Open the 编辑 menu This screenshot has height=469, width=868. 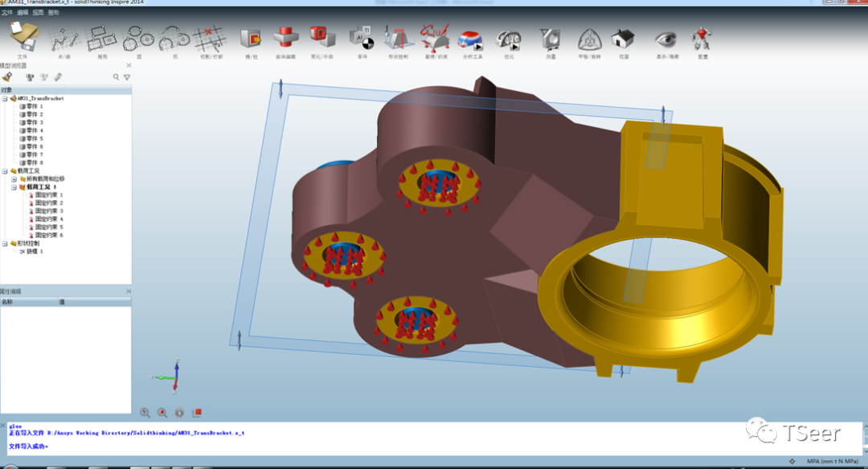click(x=24, y=13)
